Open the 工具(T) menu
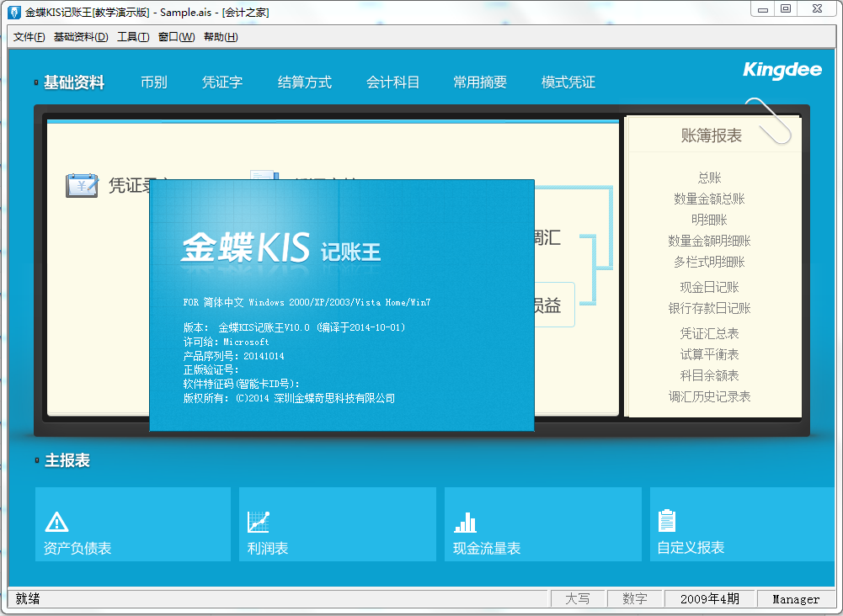 point(133,37)
